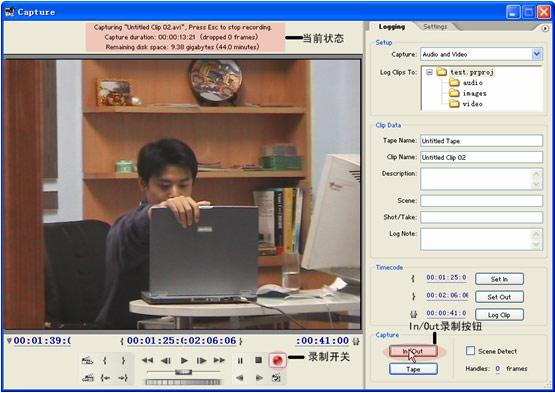Screen dimensions: 555x393
Task: Step forward one frame
Action: click(x=201, y=360)
